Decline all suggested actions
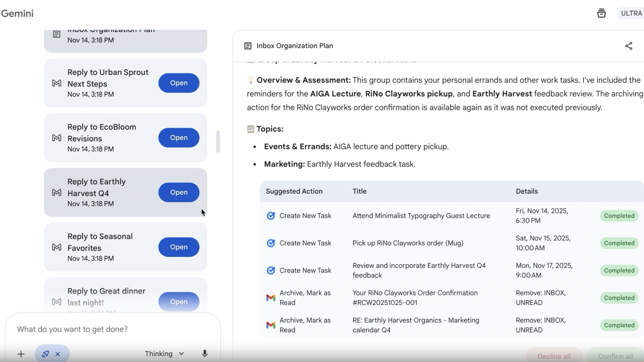 (554, 356)
